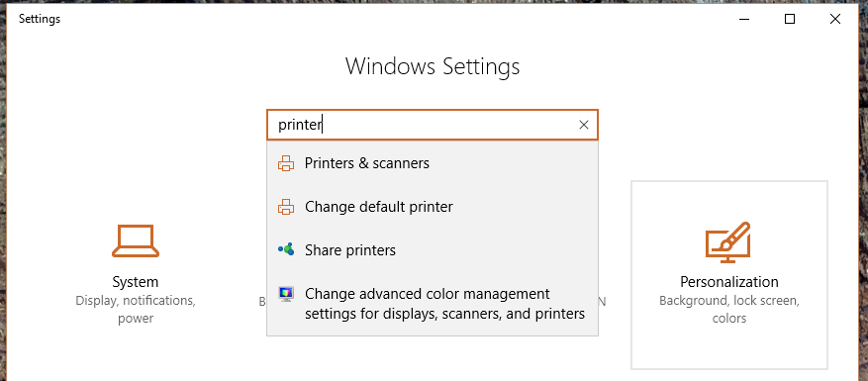Click the printer icon beside Printers & scanners

coord(286,163)
